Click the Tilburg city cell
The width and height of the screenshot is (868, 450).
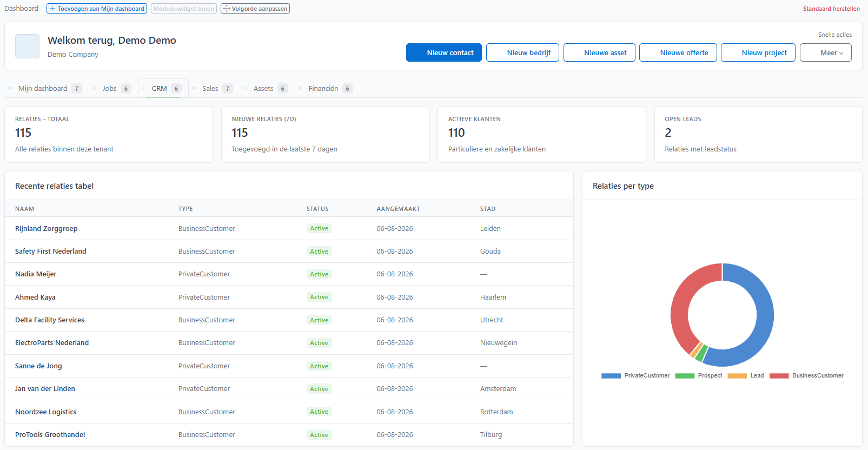click(x=491, y=434)
